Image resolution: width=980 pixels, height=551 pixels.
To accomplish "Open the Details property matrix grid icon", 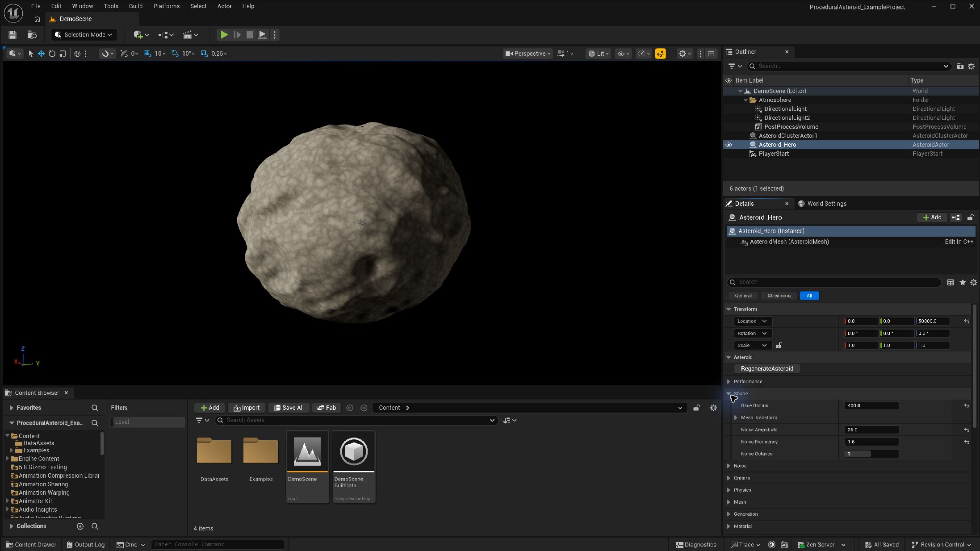I will (x=951, y=282).
